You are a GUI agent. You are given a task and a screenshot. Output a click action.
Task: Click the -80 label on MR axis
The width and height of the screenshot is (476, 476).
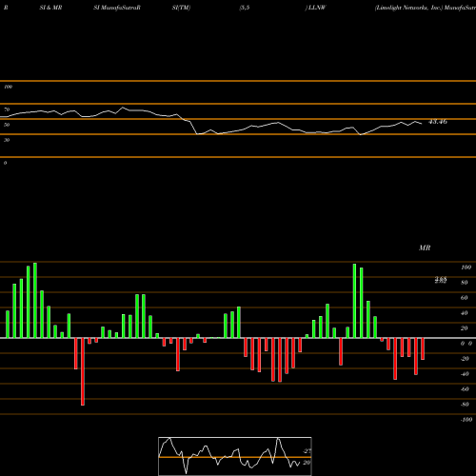(465, 405)
